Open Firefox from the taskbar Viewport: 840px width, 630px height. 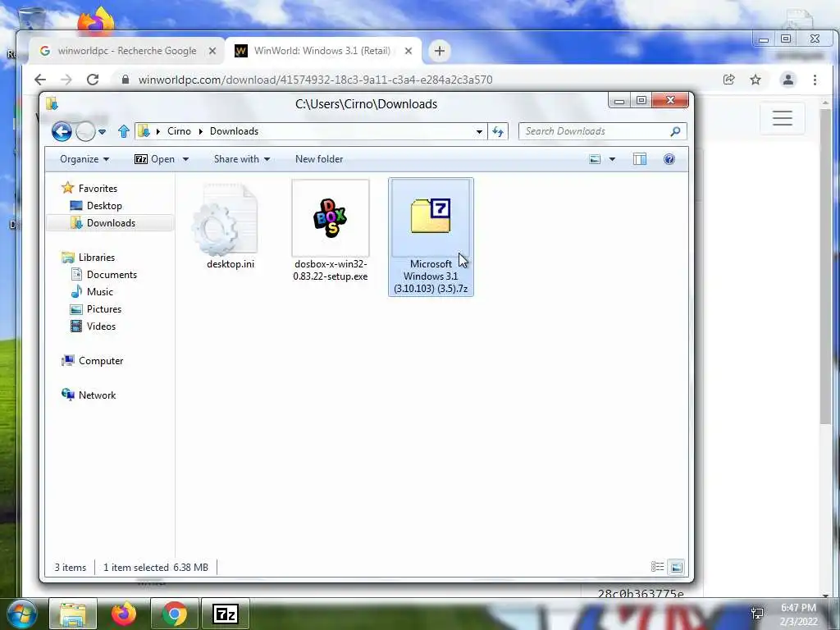pos(124,614)
